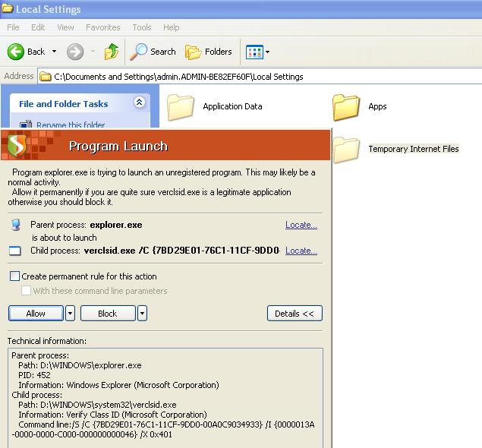Click the Rename this folder link
Image resolution: width=482 pixels, height=448 pixels.
71,125
